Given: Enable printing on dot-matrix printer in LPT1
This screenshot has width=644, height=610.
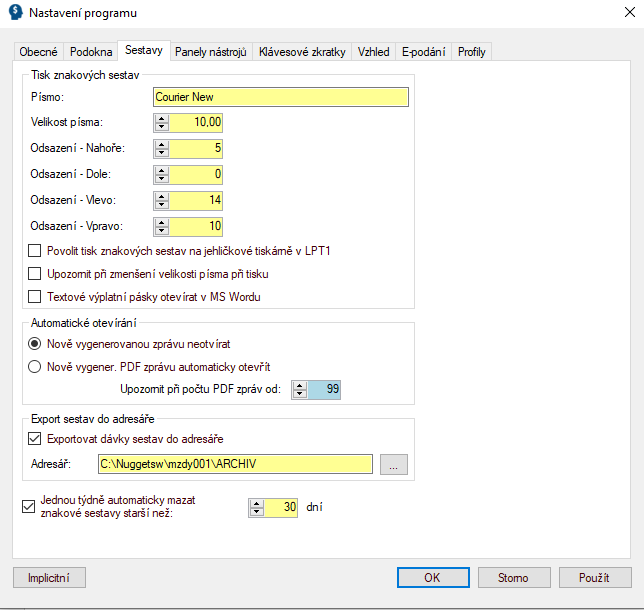Looking at the screenshot, I should [35, 251].
